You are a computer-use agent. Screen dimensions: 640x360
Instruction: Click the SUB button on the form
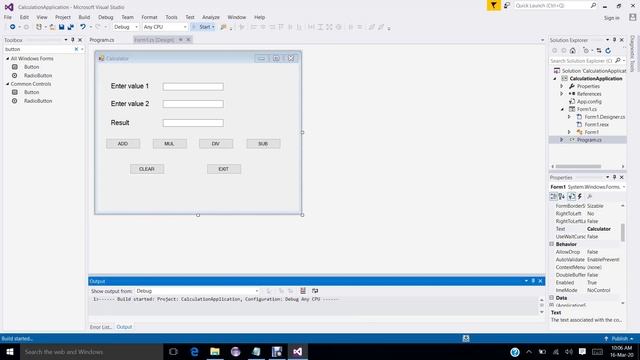tap(263, 144)
